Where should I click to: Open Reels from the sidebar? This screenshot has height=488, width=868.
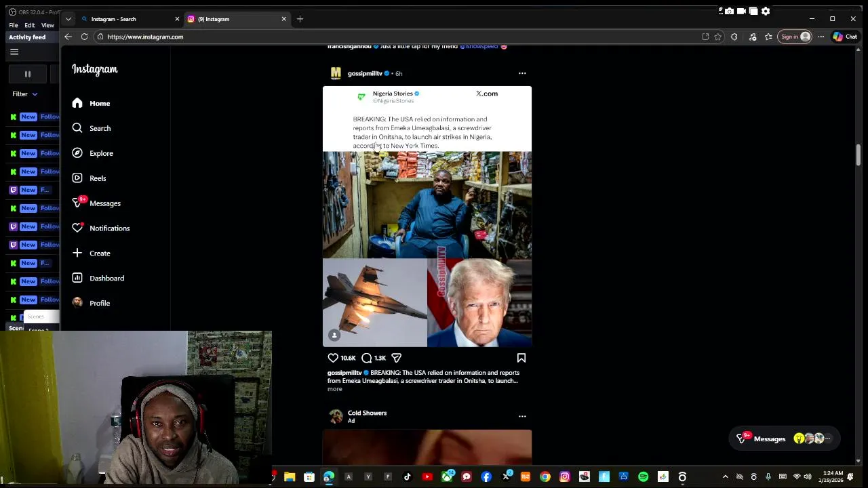click(88, 178)
